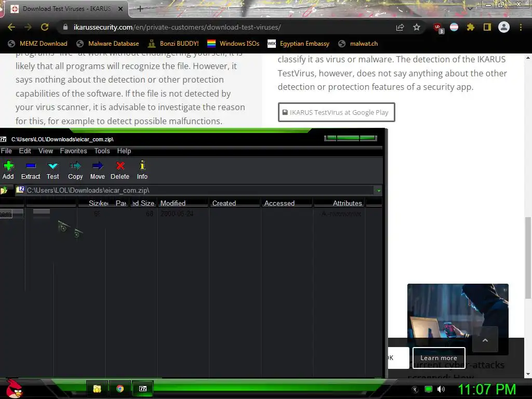
Task: Click the Delete red X icon
Action: [x=120, y=170]
